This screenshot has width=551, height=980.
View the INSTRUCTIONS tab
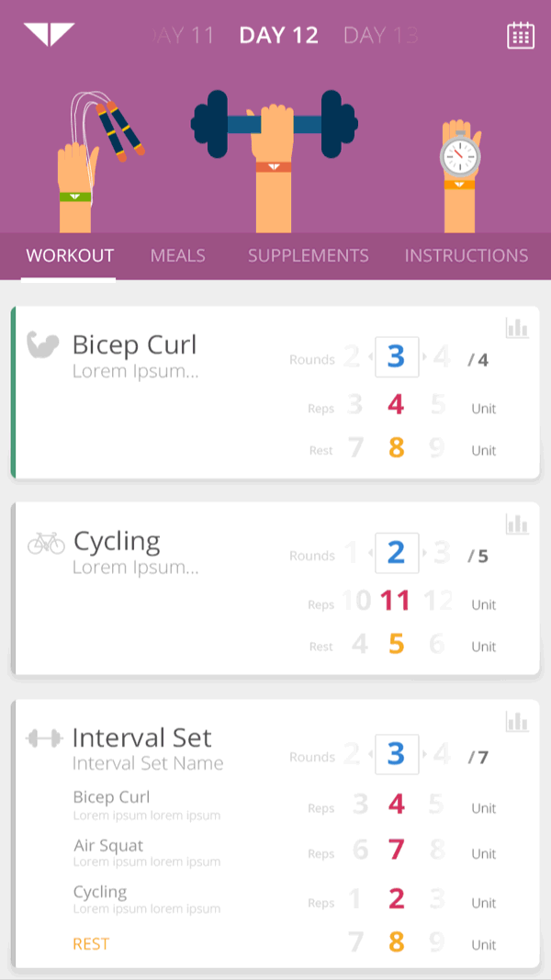click(x=466, y=255)
